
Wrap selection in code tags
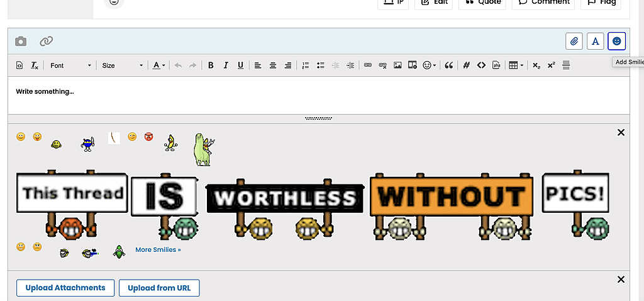(481, 65)
